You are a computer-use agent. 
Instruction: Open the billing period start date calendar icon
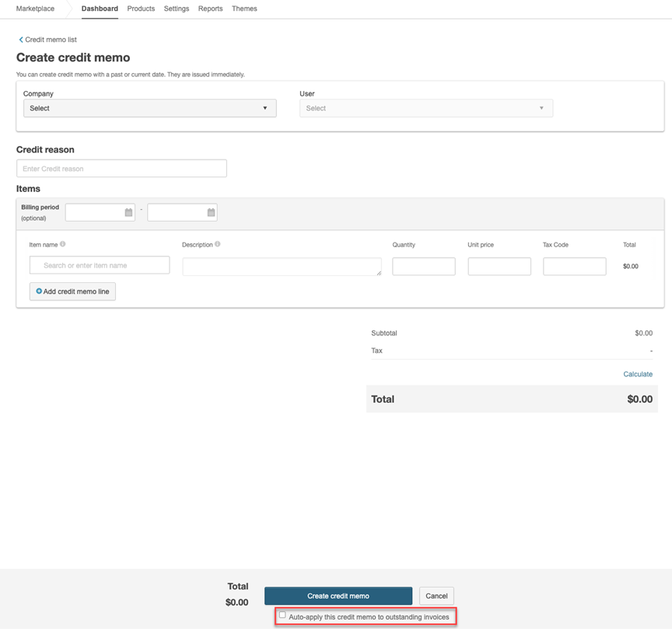(x=128, y=212)
